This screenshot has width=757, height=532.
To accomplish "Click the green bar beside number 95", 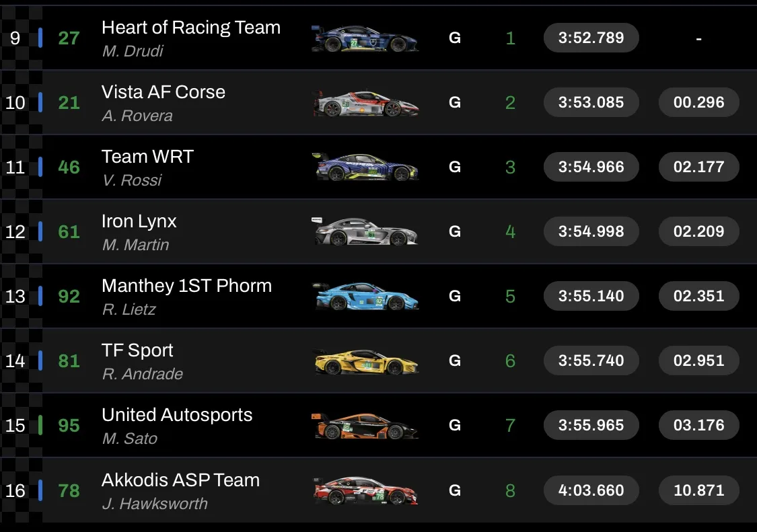I will (41, 425).
